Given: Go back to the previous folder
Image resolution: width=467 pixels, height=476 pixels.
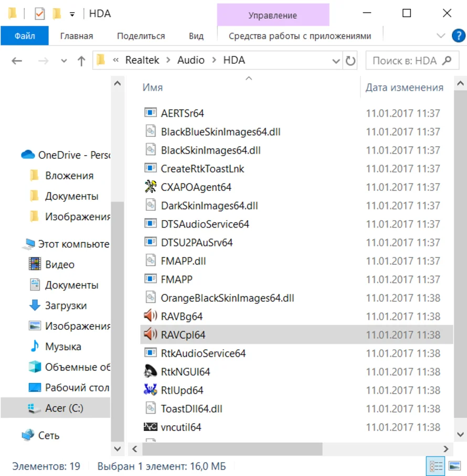Looking at the screenshot, I should coord(17,61).
